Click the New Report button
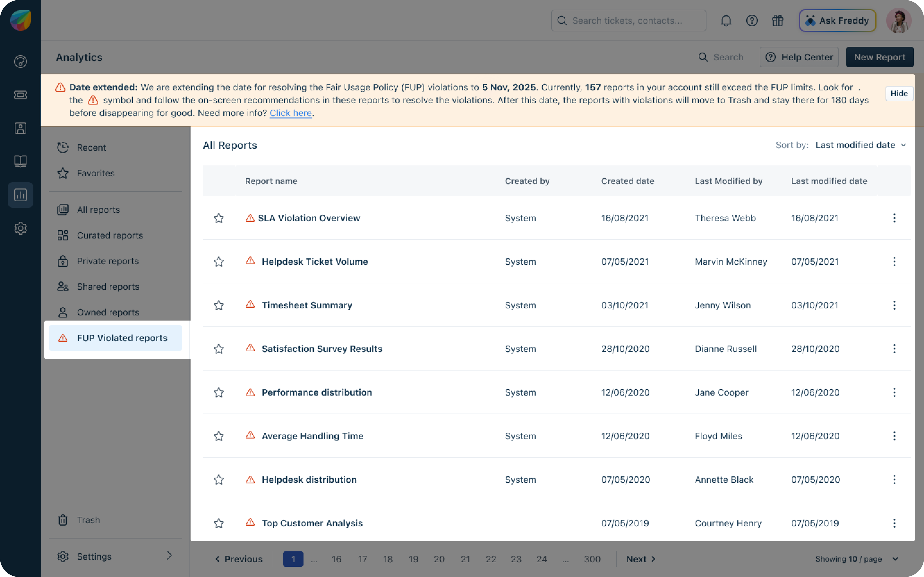Viewport: 924px width, 577px height. 879,57
